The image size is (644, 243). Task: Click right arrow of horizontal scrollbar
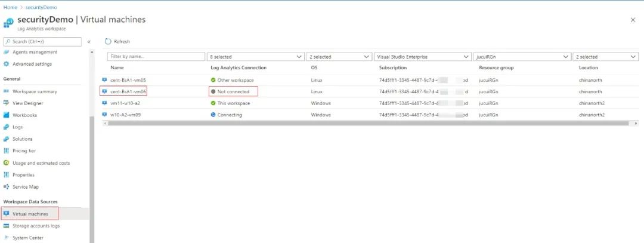(636, 124)
